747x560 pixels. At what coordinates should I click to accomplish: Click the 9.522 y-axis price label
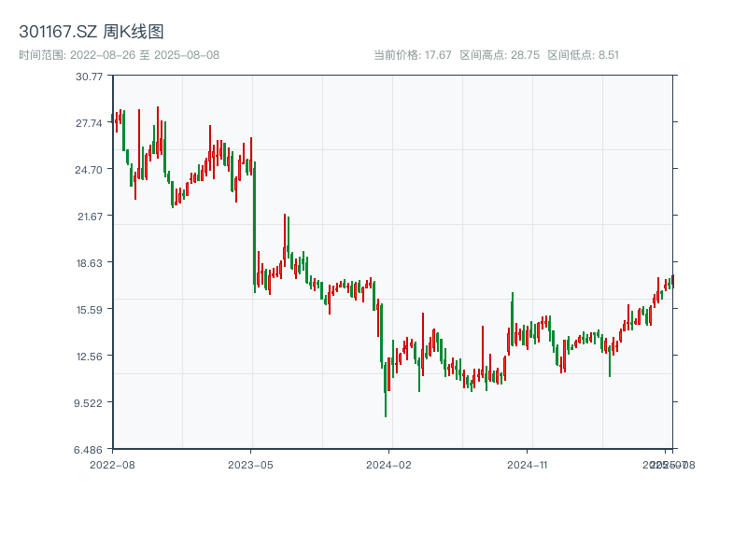(x=90, y=402)
